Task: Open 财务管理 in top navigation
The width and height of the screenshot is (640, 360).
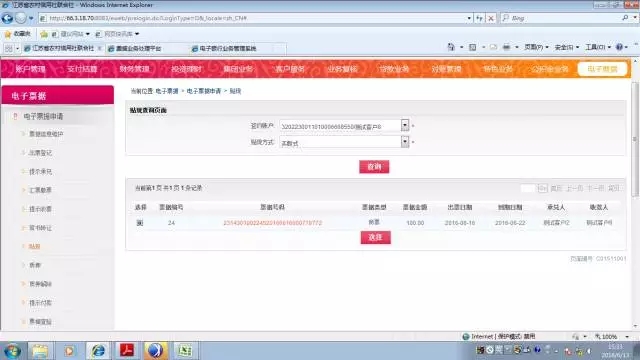Action: (x=134, y=69)
